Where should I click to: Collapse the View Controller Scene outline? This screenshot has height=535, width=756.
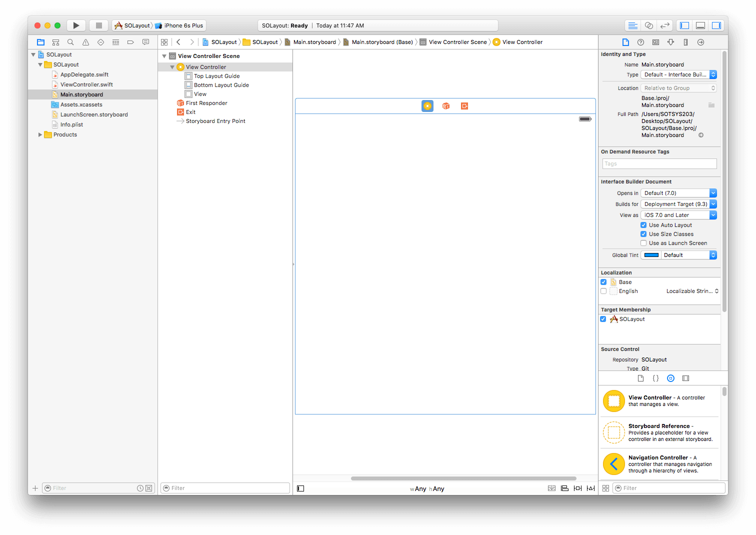[x=164, y=56]
